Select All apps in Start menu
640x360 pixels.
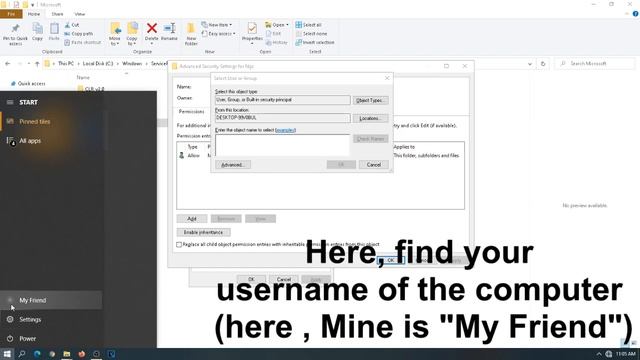[30, 140]
